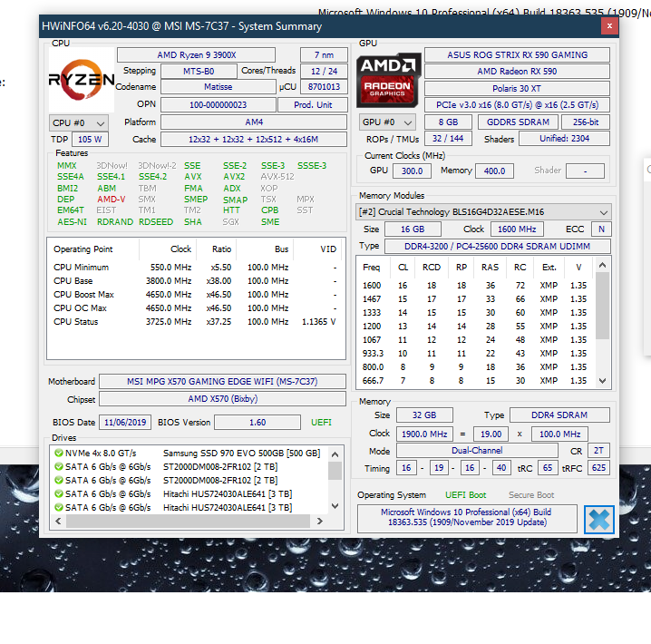Viewport: 651px width, 644px height.
Task: Click the AMD-V feature label
Action: [x=112, y=200]
